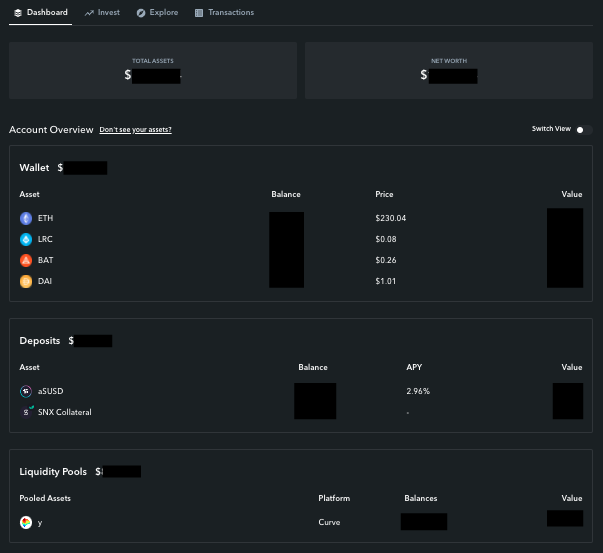Click the aSUSD deposit icon
Viewport: 603px width, 553px height.
click(x=26, y=391)
